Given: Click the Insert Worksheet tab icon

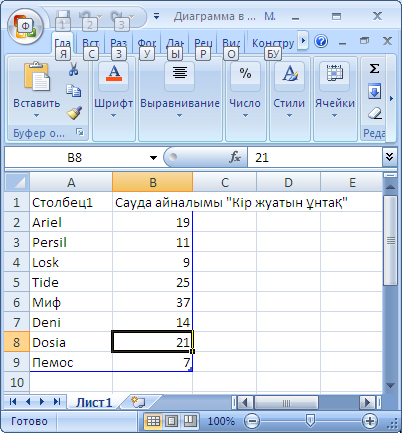Looking at the screenshot, I should [x=138, y=402].
